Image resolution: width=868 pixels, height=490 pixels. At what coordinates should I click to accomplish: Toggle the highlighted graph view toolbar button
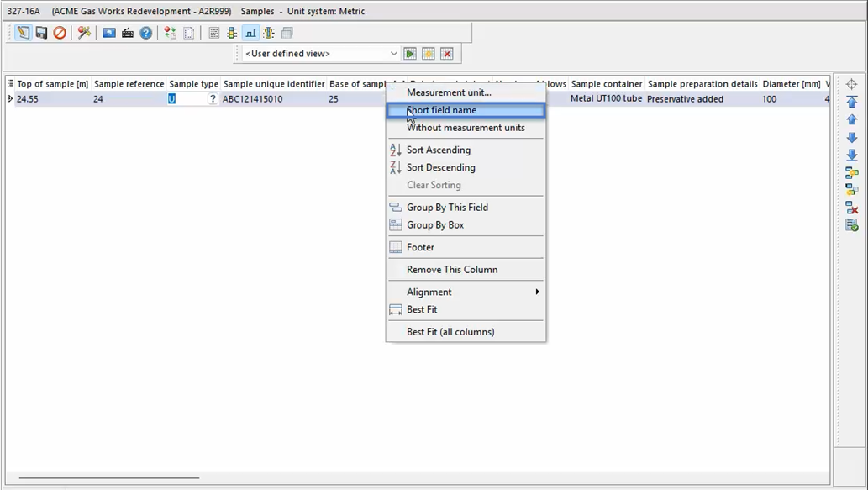[x=250, y=33]
